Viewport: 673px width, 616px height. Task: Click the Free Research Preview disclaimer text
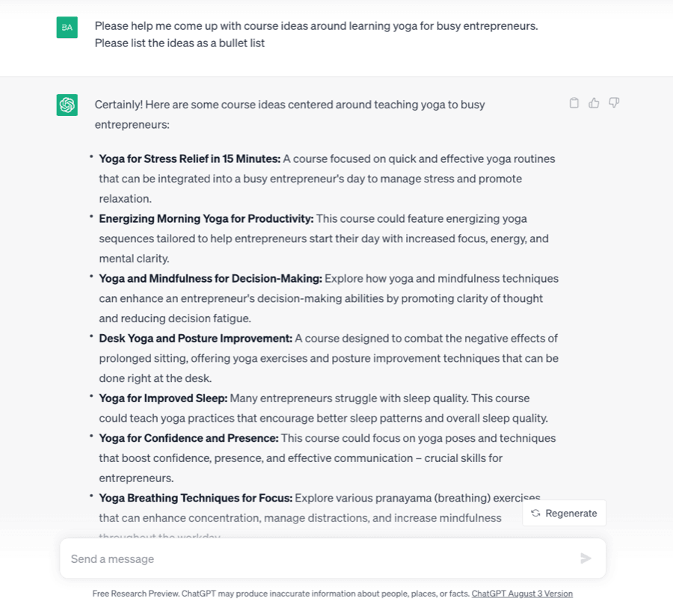281,594
